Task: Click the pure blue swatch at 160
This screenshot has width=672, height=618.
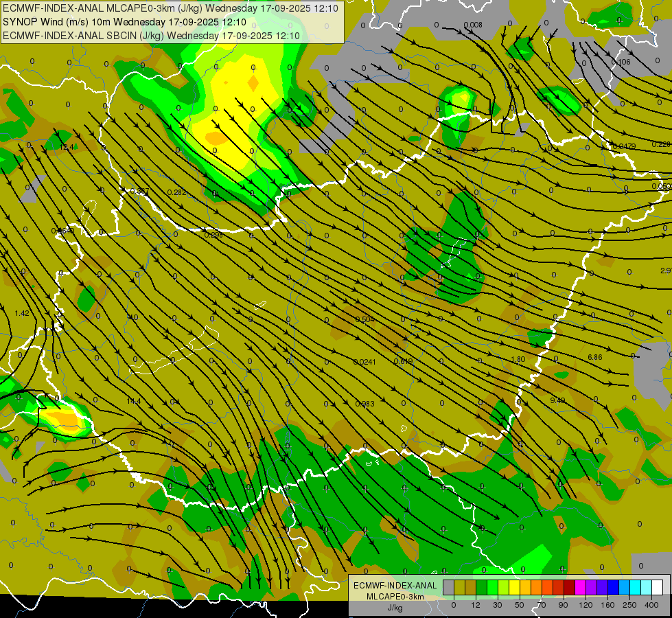Action: click(613, 587)
